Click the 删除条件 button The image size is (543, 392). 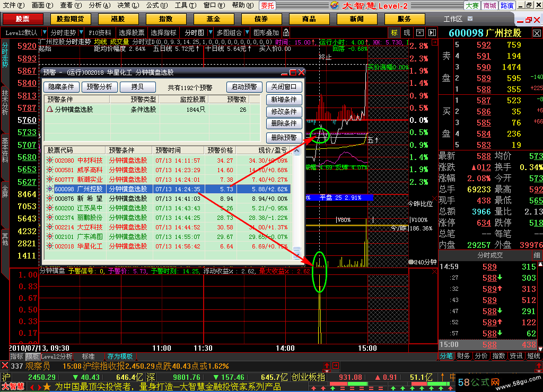pos(284,123)
